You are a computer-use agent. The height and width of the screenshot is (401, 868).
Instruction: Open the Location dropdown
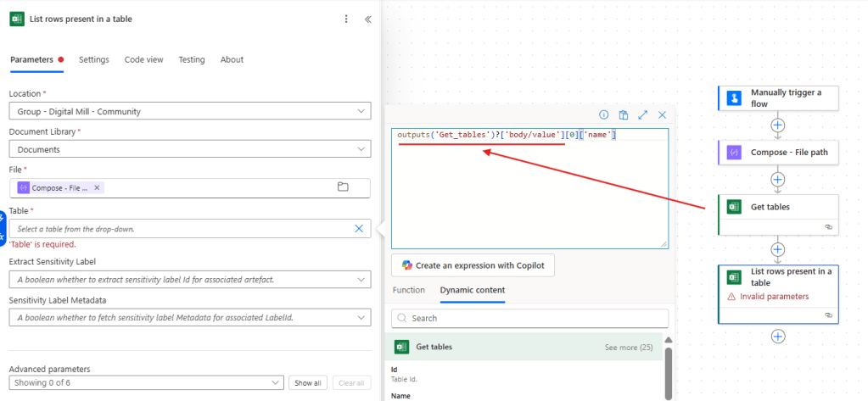click(190, 111)
